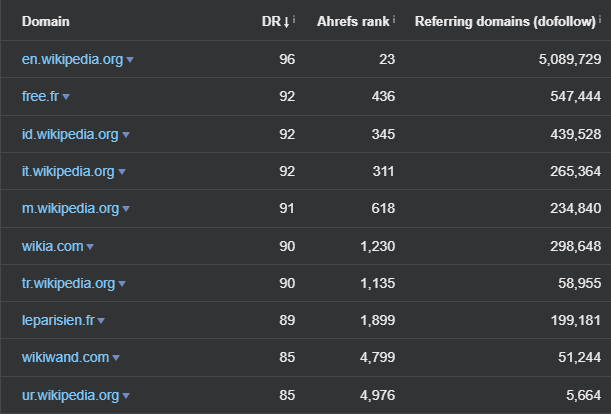Expand dropdown arrow next to en.wikipedia.org
Viewport: 611px width, 414px height.
tap(130, 60)
